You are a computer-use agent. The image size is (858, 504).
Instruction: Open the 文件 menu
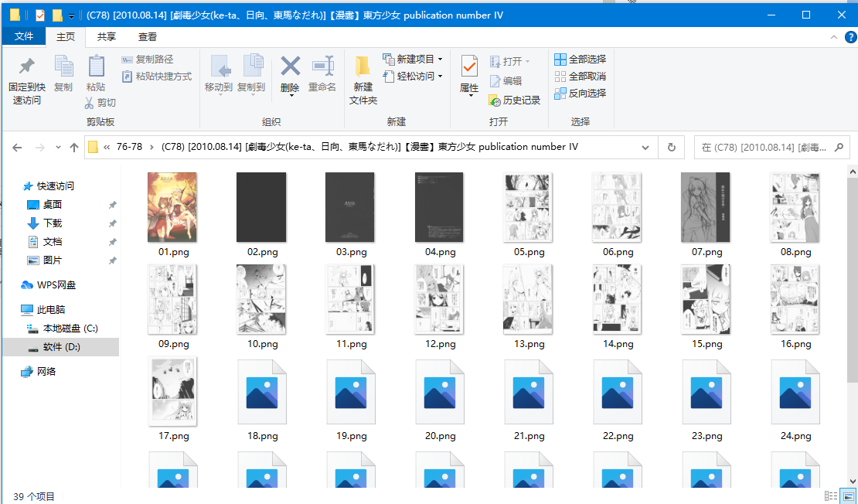[24, 36]
